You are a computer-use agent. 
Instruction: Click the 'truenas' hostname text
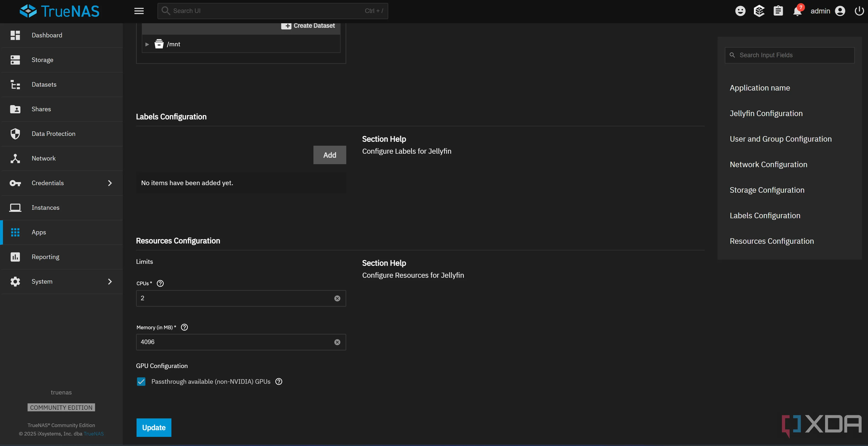(x=61, y=392)
